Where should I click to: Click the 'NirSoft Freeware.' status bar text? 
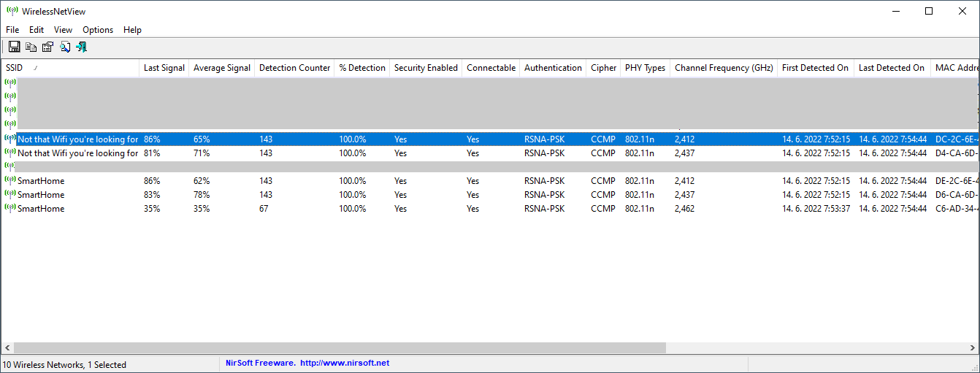261,364
